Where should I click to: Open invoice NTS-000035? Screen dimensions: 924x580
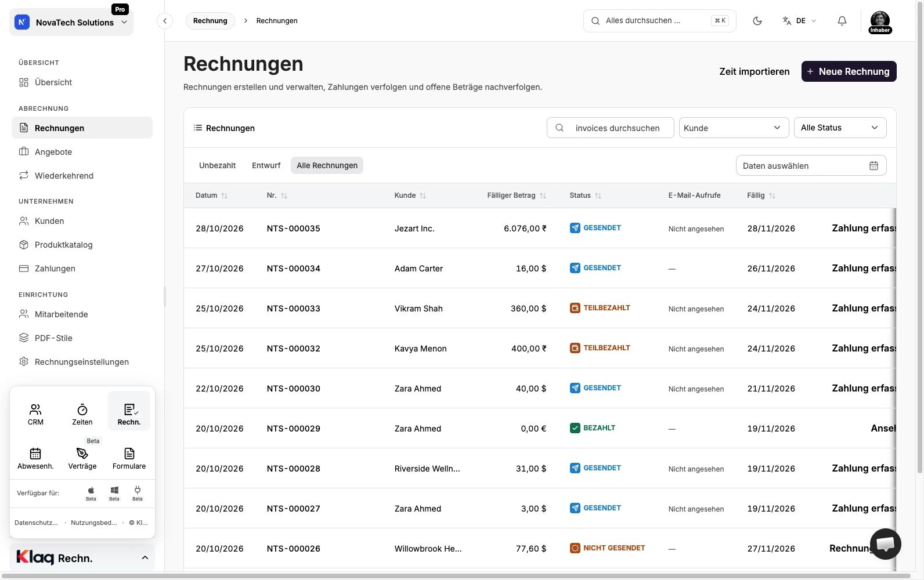(293, 229)
